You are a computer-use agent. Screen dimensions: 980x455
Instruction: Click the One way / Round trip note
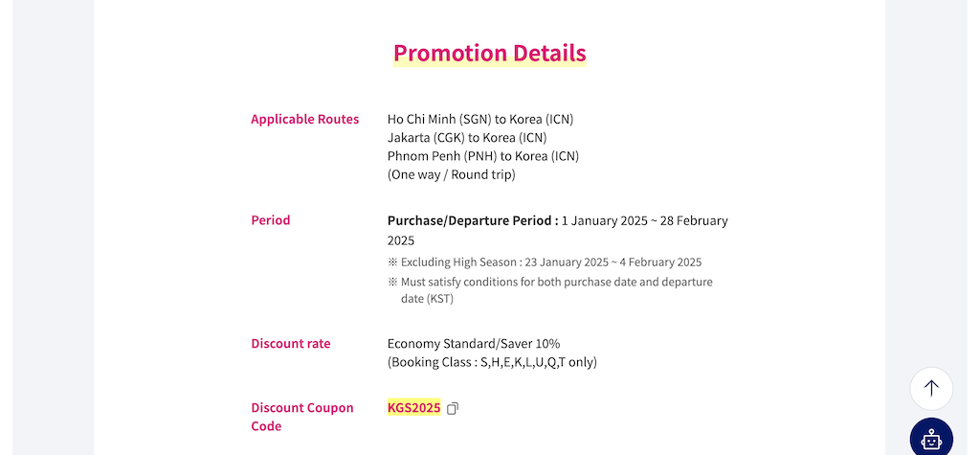coord(452,174)
